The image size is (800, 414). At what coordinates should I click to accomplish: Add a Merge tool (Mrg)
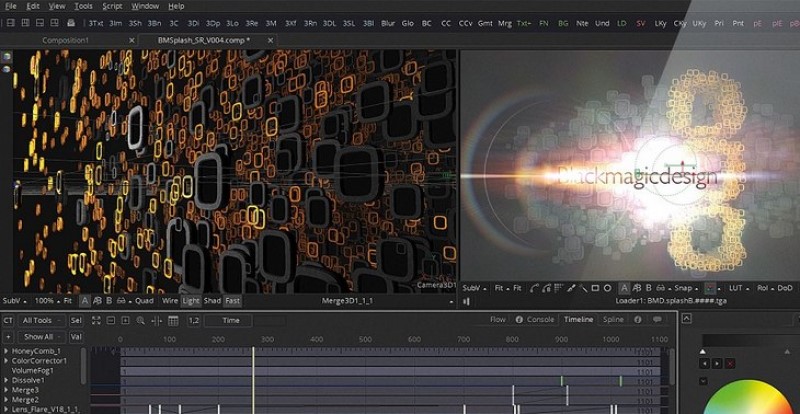coord(505,23)
